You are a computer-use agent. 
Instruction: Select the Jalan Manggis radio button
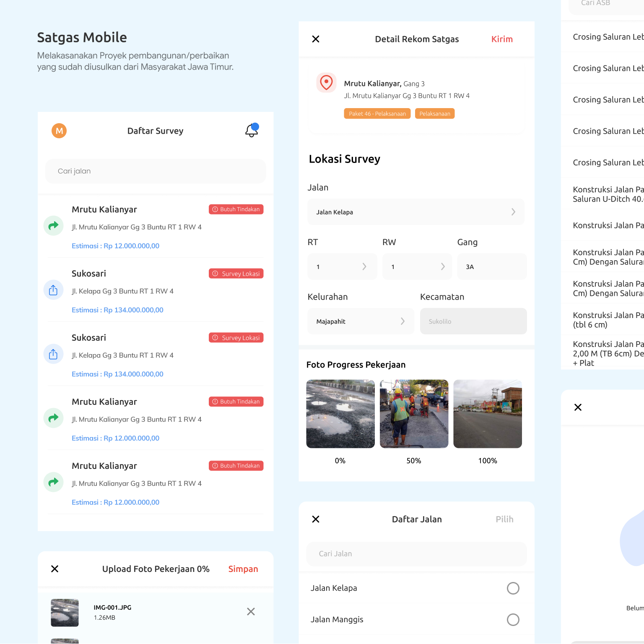click(513, 620)
